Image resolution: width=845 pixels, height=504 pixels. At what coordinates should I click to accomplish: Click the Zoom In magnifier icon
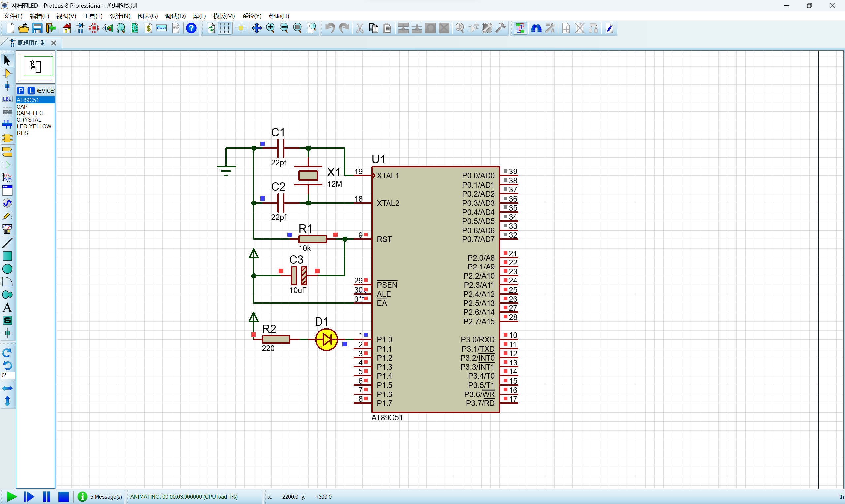[x=270, y=28]
